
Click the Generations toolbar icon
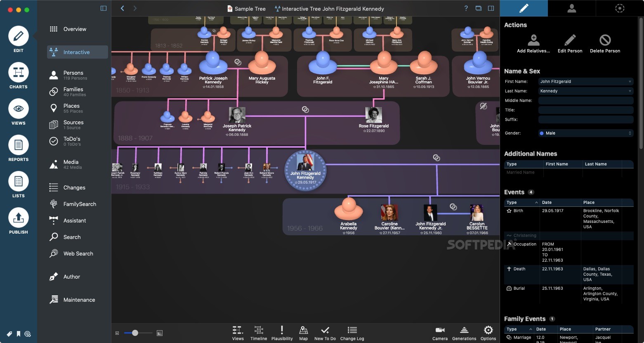point(464,333)
